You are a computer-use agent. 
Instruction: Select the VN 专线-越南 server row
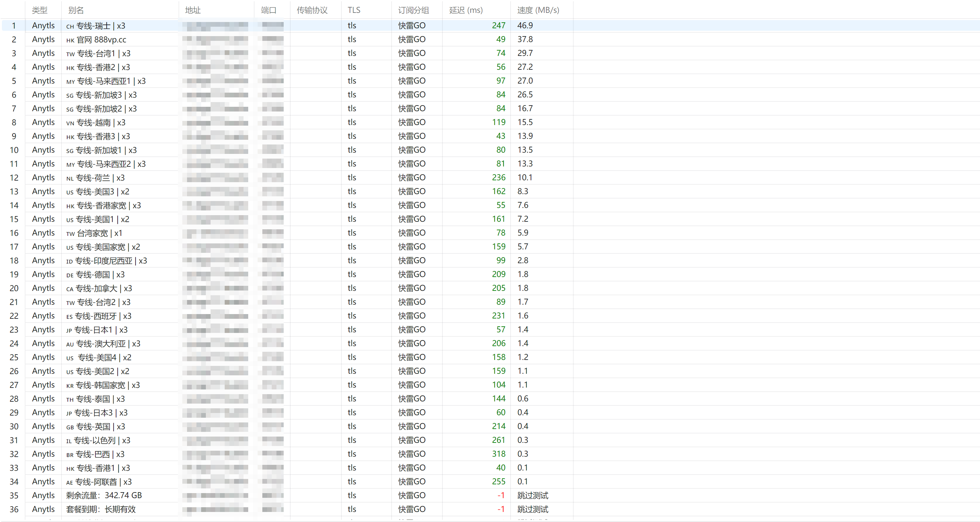pyautogui.click(x=490, y=122)
